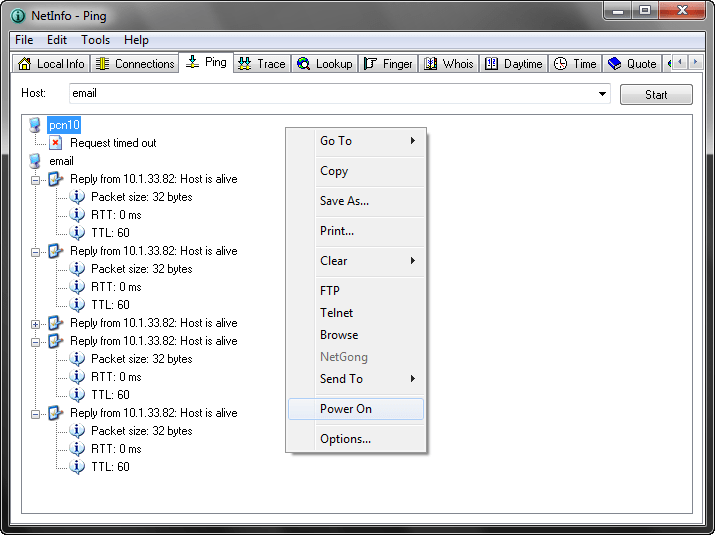Image resolution: width=715 pixels, height=535 pixels.
Task: Click the first reply's packet size info icon
Action: 77,197
